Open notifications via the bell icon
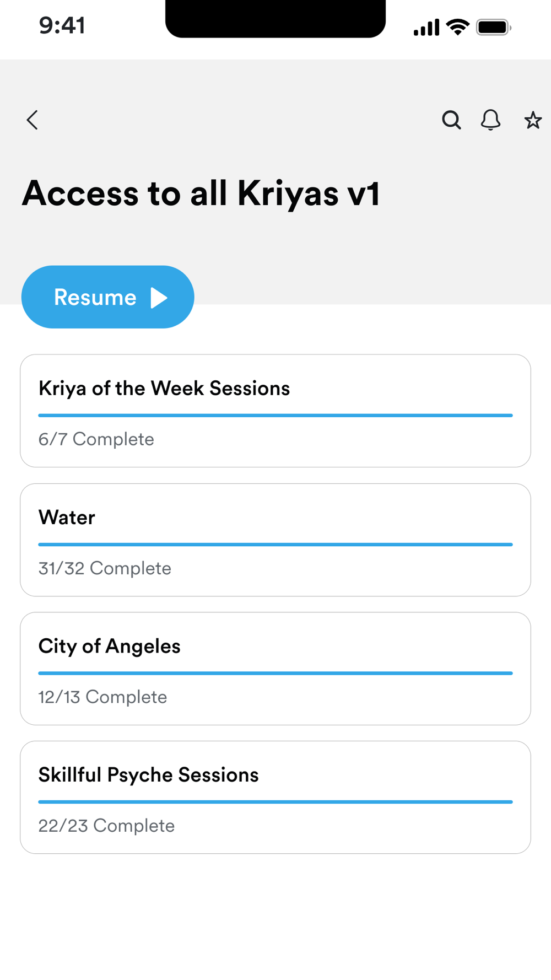 [x=490, y=120]
